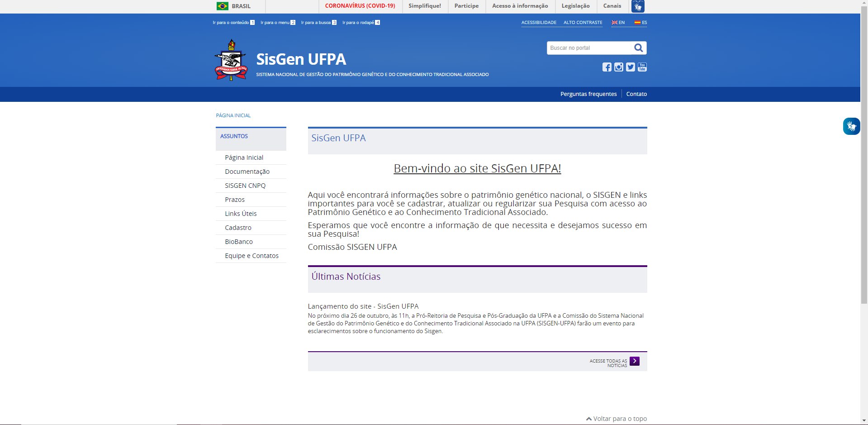Open the Facebook social icon
Viewport: 868px width, 425px height.
tap(607, 67)
